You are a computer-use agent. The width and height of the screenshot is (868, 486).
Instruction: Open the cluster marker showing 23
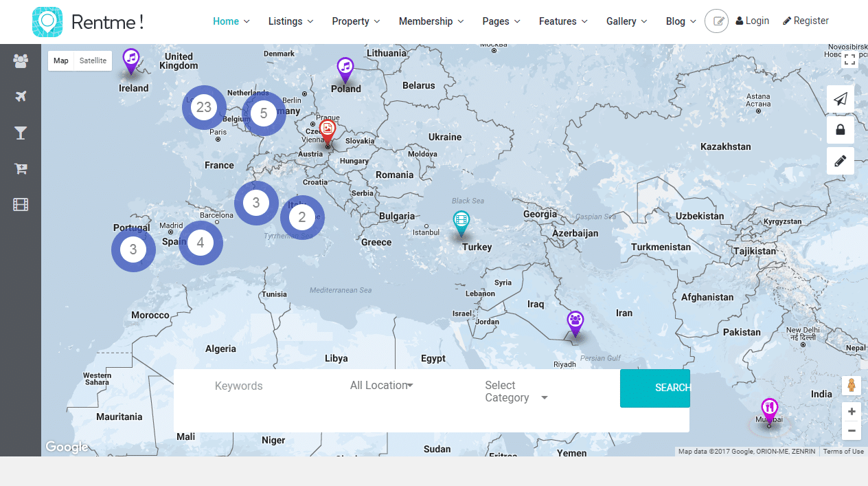point(204,107)
